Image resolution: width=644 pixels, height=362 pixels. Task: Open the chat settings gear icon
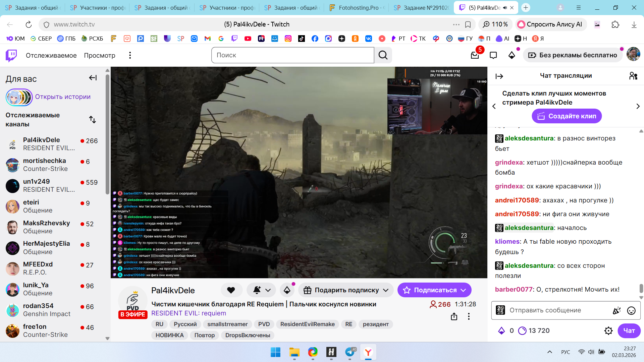(608, 331)
